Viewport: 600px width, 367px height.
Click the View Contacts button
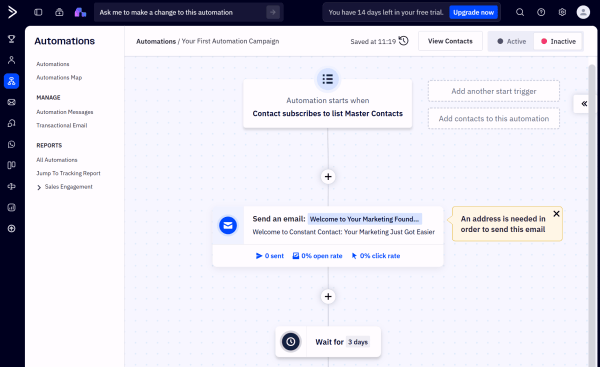450,41
